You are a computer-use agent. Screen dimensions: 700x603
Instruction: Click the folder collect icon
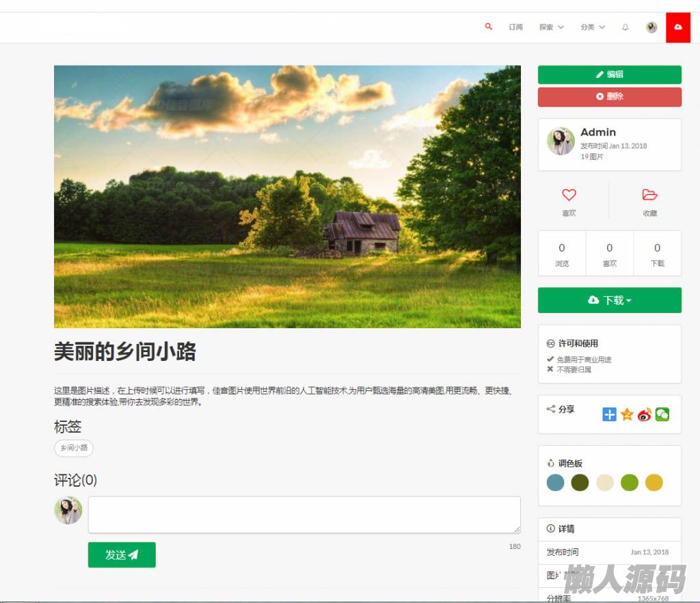pyautogui.click(x=649, y=195)
